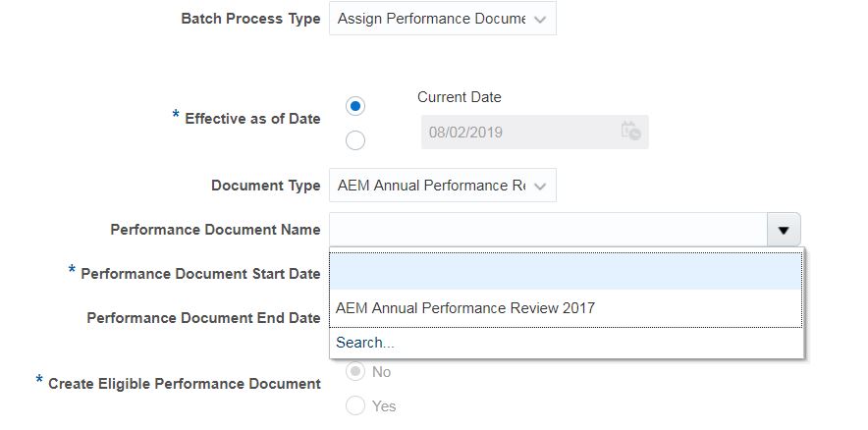Choose the blank highlighted list option
Image resolution: width=868 pixels, height=430 pixels.
(566, 272)
